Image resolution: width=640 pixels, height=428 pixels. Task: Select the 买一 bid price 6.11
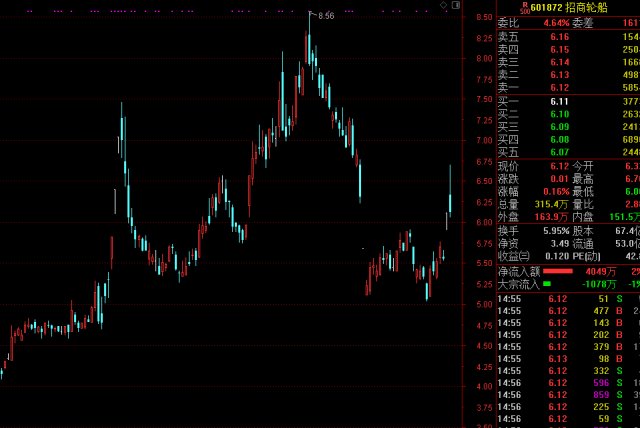559,102
